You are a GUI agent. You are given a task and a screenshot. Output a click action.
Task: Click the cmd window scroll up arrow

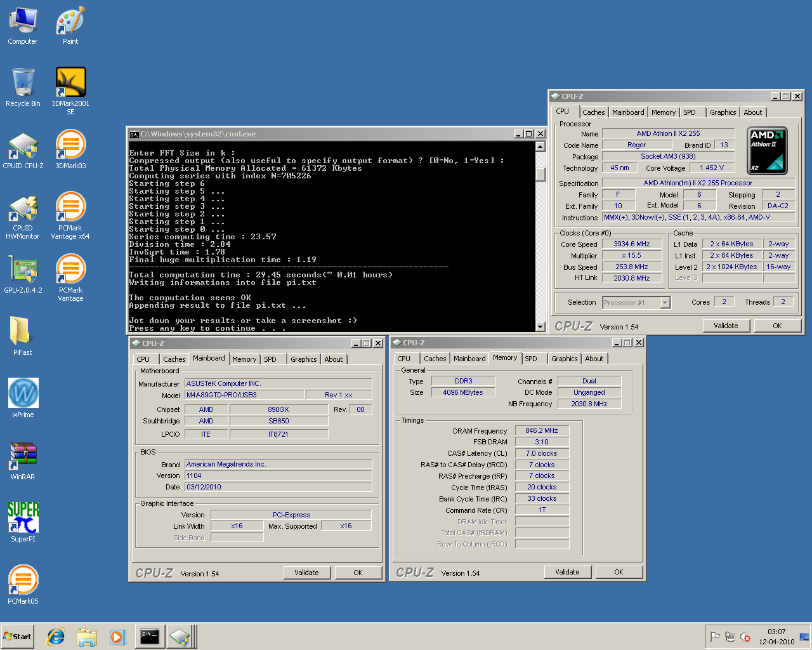point(540,147)
